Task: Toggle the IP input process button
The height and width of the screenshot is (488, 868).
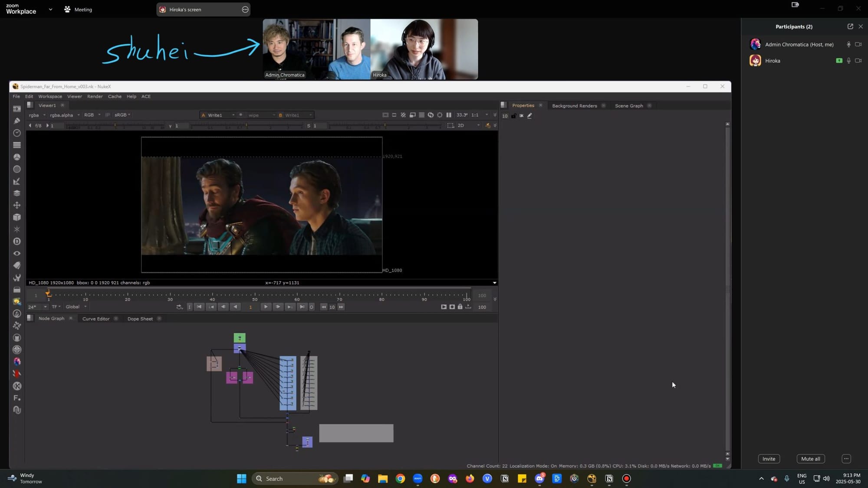Action: point(108,115)
